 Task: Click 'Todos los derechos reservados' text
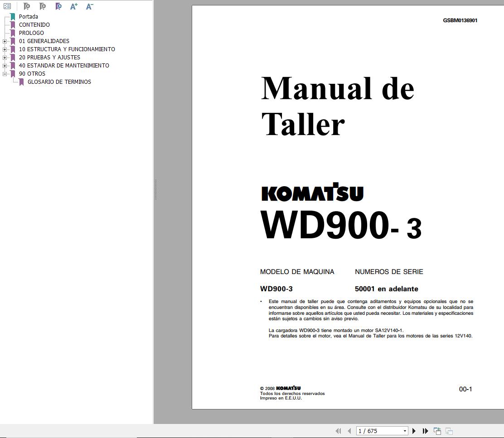292,393
